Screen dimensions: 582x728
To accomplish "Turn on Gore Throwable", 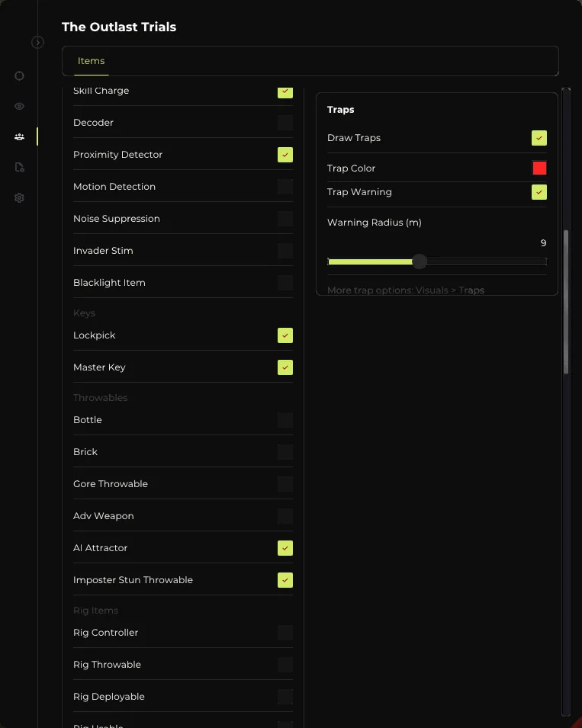I will pyautogui.click(x=285, y=484).
